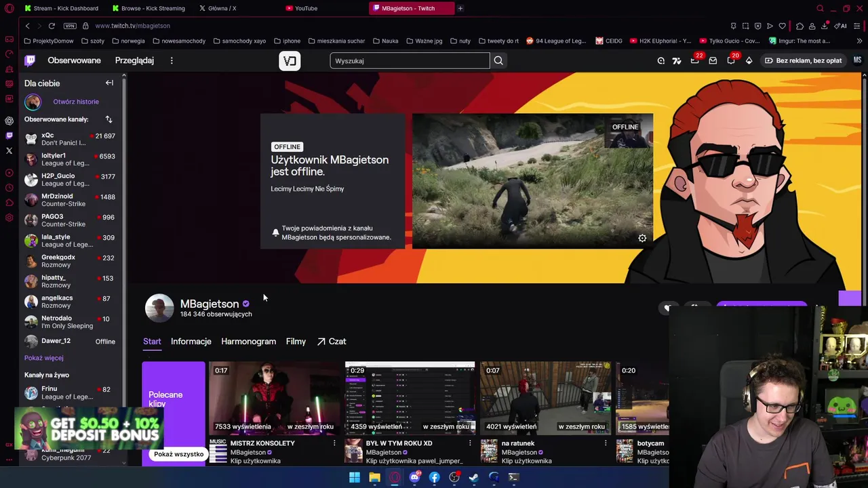This screenshot has height=488, width=868.
Task: Click the Bits diamond icon
Action: (x=749, y=61)
